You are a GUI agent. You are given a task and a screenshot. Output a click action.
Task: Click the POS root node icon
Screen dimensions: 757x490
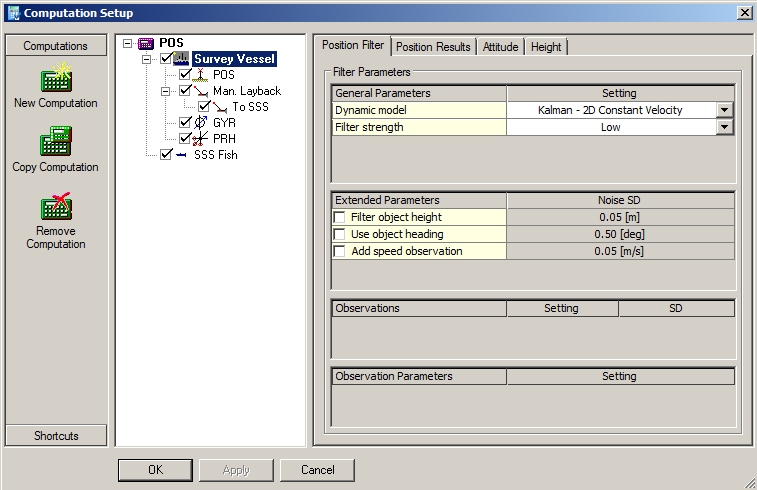(146, 43)
